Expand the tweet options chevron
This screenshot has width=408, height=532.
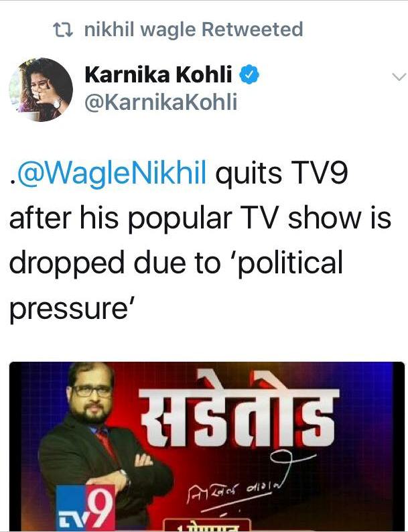[399, 76]
